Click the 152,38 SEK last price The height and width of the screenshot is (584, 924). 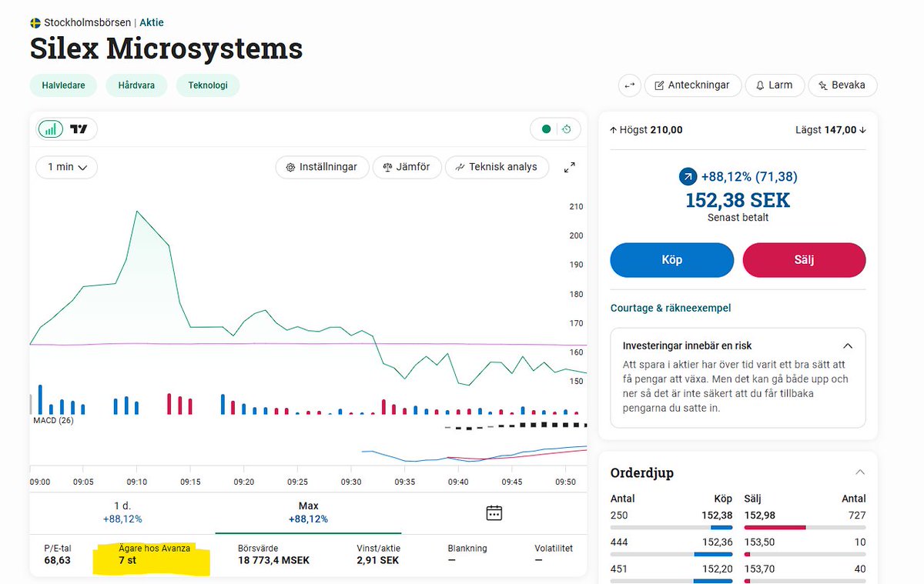738,200
